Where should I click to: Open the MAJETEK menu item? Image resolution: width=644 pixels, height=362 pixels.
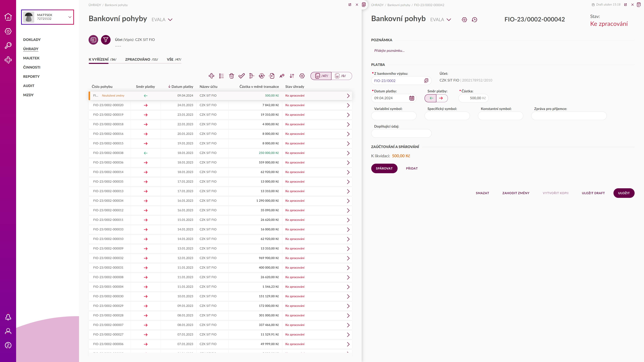tap(31, 58)
